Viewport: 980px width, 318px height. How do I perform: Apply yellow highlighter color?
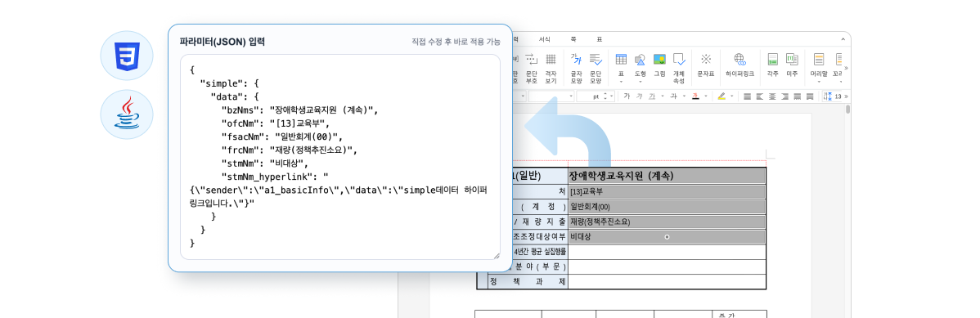(x=722, y=96)
